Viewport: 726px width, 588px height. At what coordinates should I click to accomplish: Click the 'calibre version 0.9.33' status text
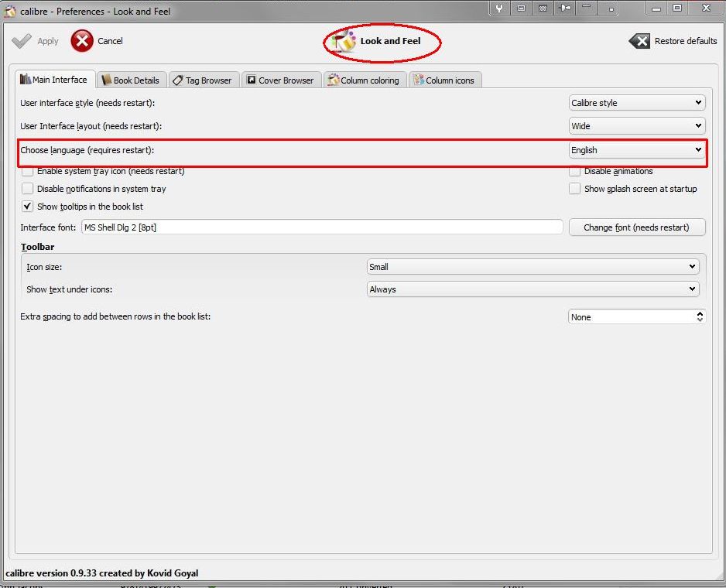102,573
